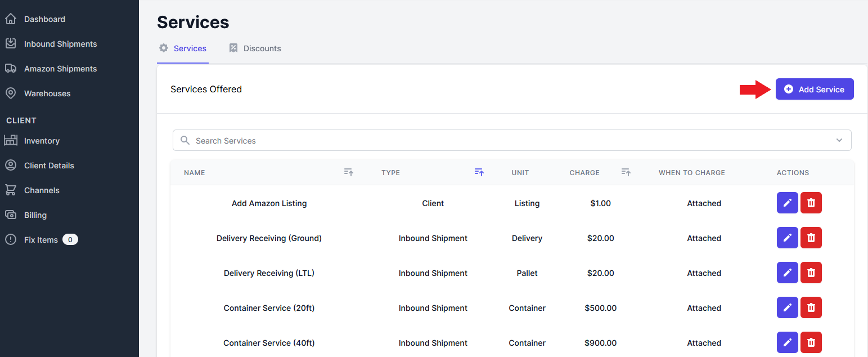Click the CHARGE column header
The width and height of the screenshot is (868, 357).
[584, 173]
